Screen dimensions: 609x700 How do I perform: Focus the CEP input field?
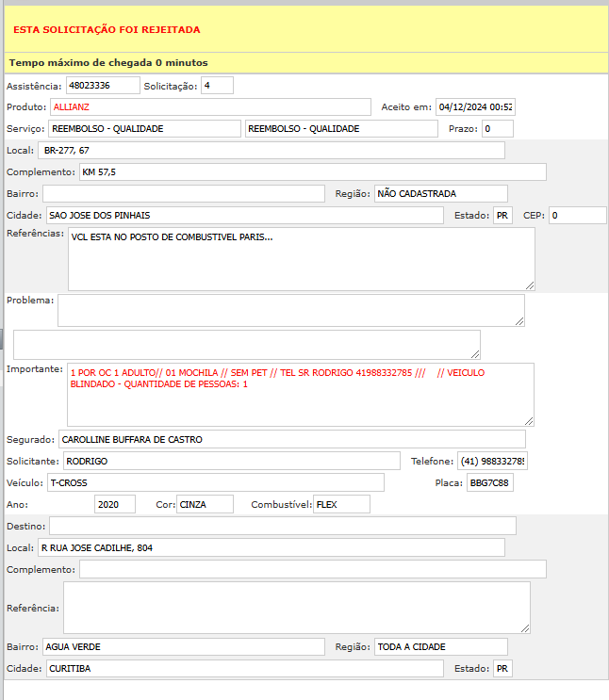577,216
